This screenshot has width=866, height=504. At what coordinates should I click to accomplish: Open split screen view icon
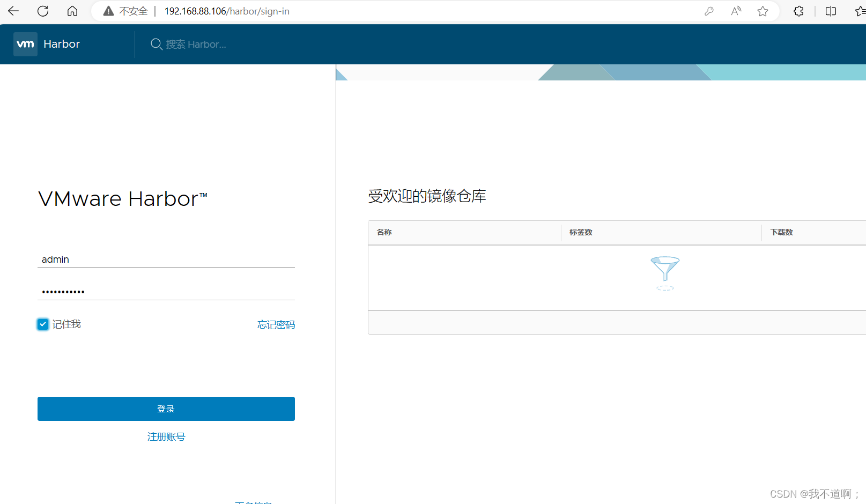[831, 11]
